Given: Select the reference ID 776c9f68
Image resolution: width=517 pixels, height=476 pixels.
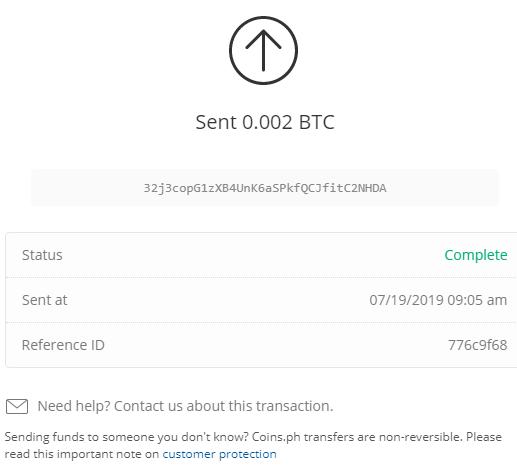Looking at the screenshot, I should click(x=477, y=345).
